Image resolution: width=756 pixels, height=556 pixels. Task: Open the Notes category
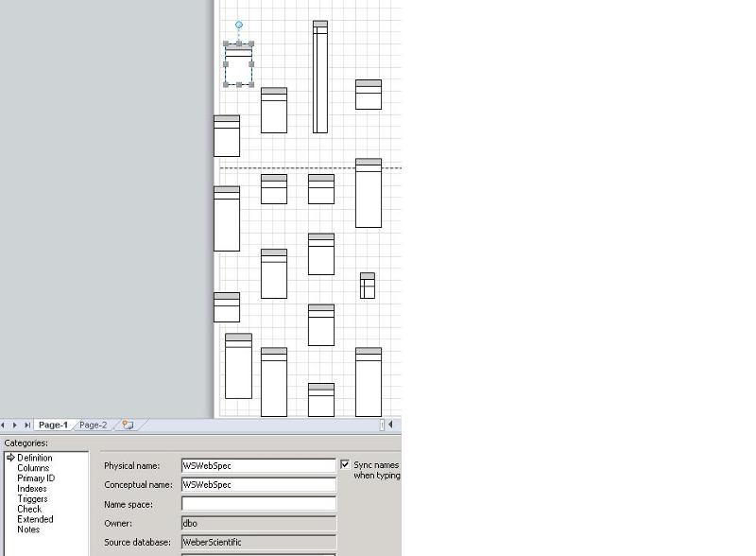pyautogui.click(x=28, y=530)
